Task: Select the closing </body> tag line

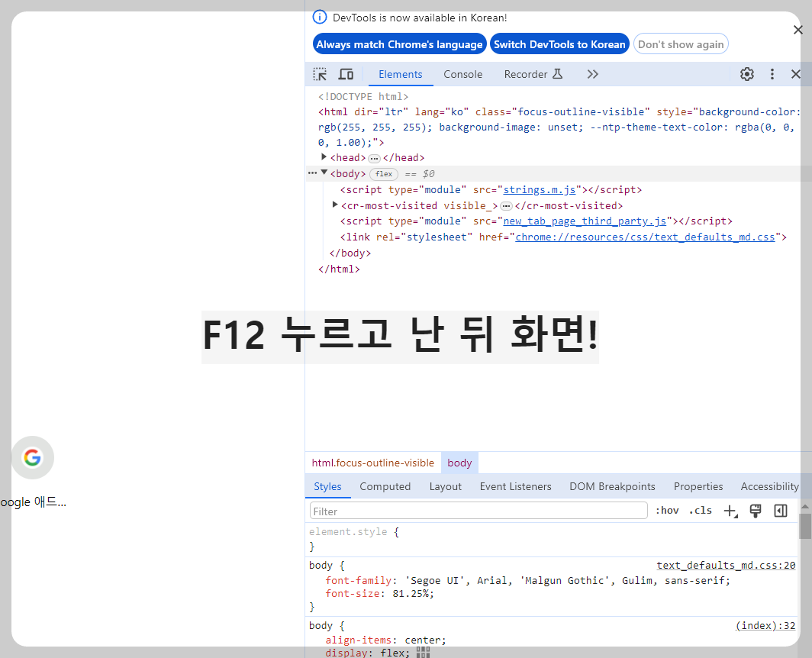Action: click(350, 253)
